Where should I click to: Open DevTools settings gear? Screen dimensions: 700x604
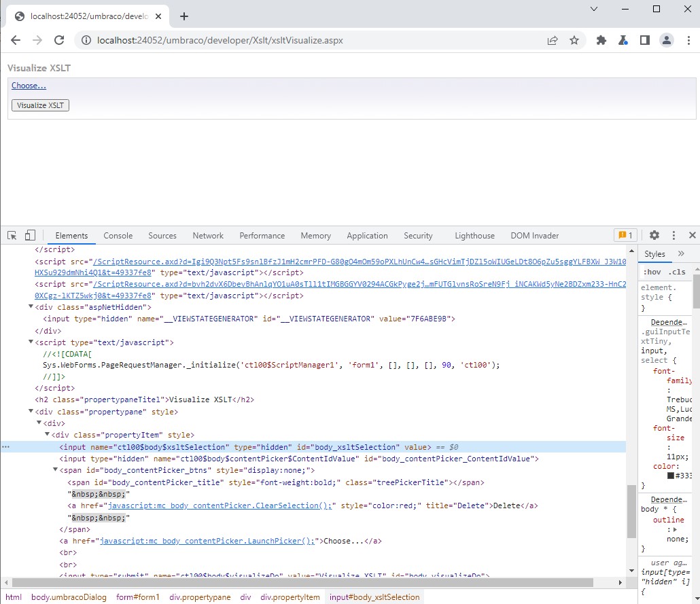click(654, 235)
